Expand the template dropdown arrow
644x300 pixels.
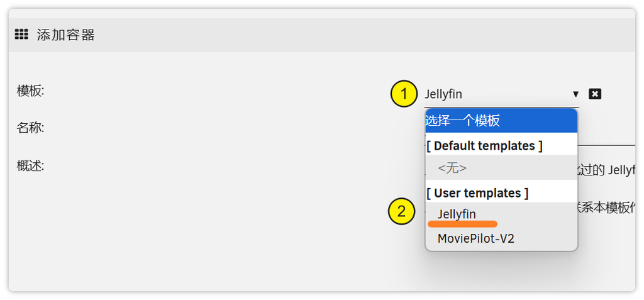[x=575, y=94]
